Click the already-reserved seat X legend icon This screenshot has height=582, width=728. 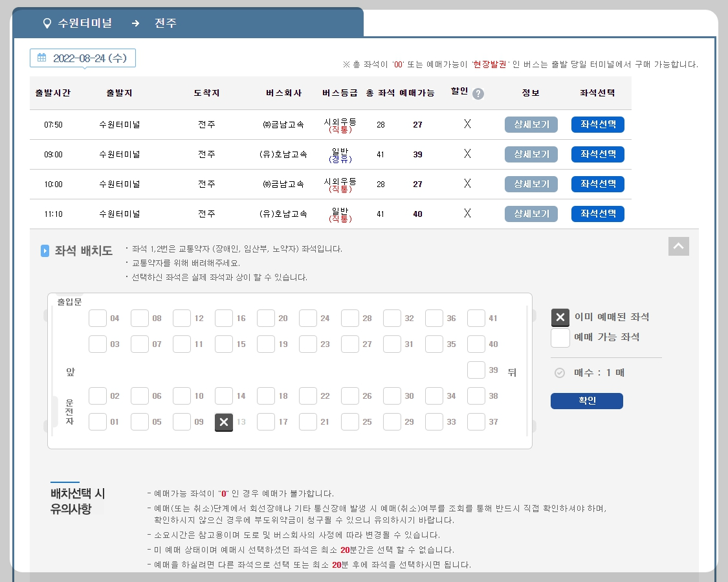560,318
